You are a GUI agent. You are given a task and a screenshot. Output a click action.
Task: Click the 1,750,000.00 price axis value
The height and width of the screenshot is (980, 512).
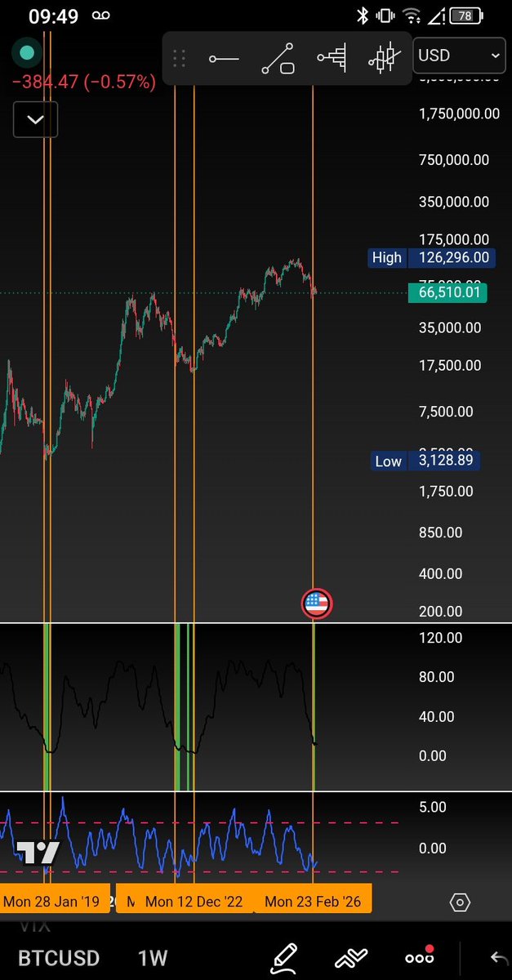(x=459, y=114)
